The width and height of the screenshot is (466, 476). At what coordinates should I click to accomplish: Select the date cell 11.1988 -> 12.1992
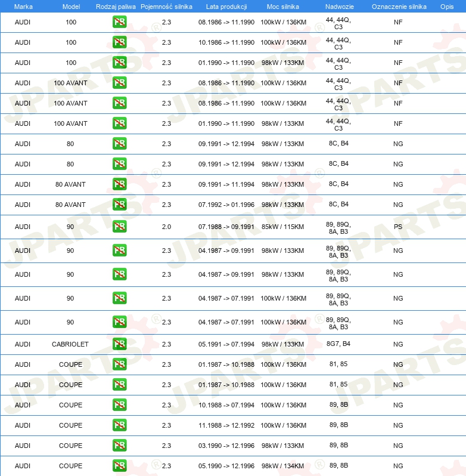(x=226, y=425)
